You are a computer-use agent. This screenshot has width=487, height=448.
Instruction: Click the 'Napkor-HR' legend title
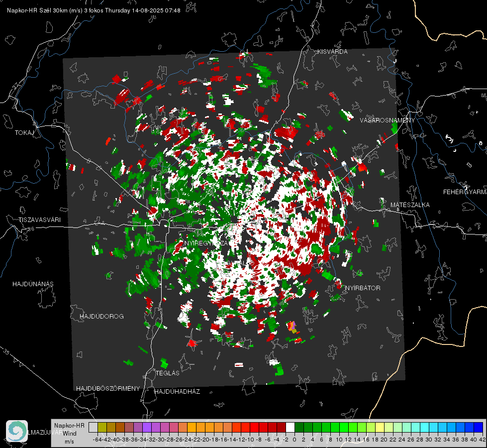click(69, 426)
